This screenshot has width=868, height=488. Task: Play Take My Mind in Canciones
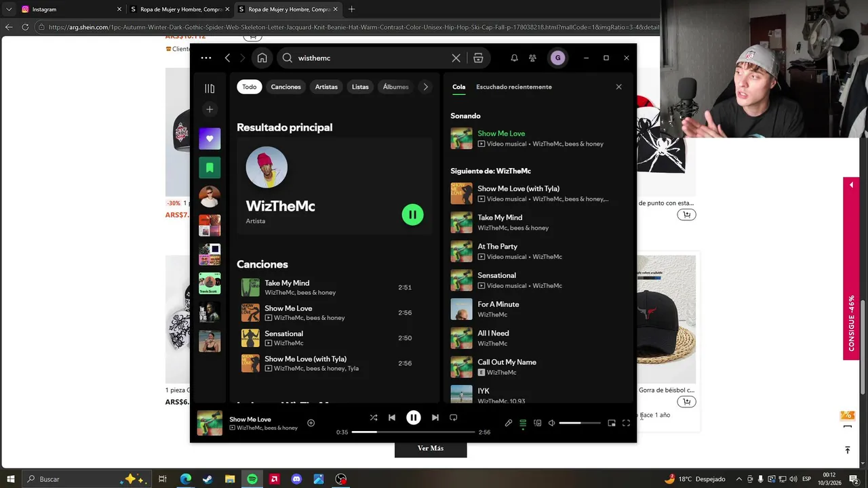pos(334,287)
